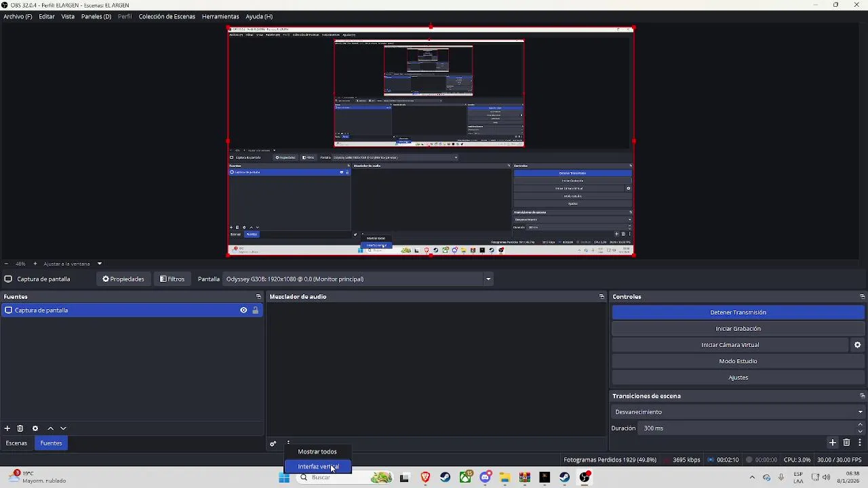Undock the Transiciones de escena panel
This screenshot has width=868, height=488.
tap(862, 396)
